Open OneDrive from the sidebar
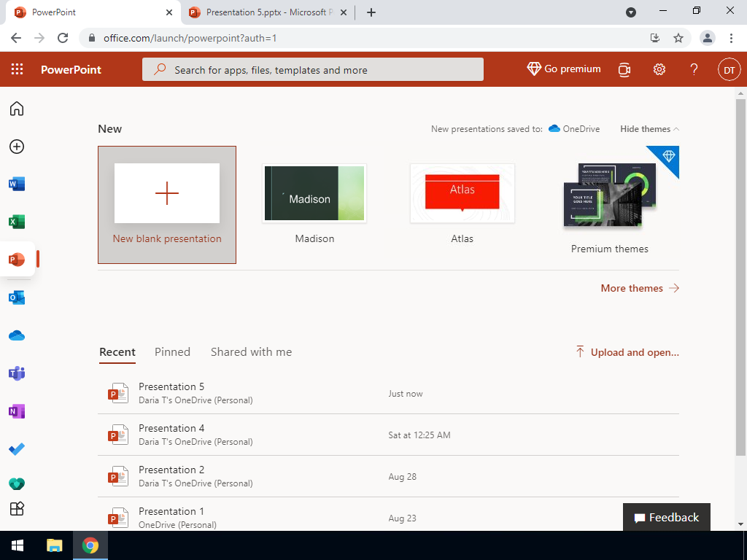This screenshot has width=747, height=560. point(17,335)
